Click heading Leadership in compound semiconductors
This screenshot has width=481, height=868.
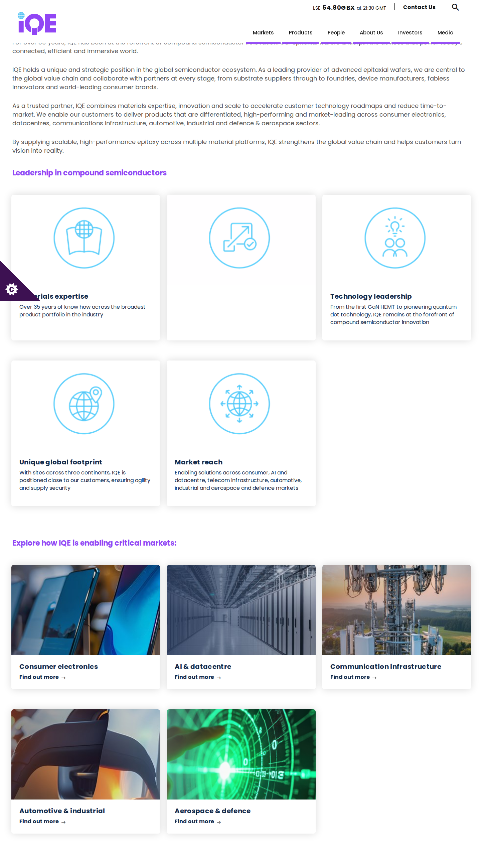(89, 173)
